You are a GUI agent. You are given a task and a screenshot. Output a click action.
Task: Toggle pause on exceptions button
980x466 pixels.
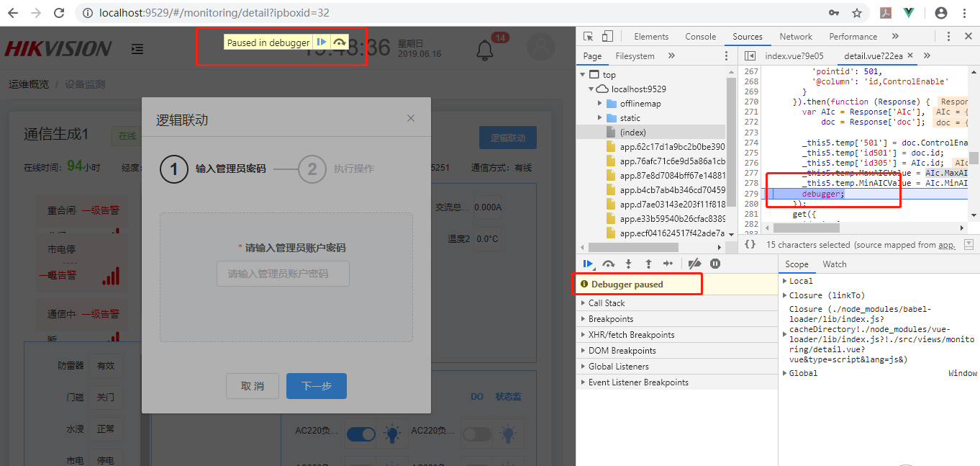pyautogui.click(x=715, y=264)
